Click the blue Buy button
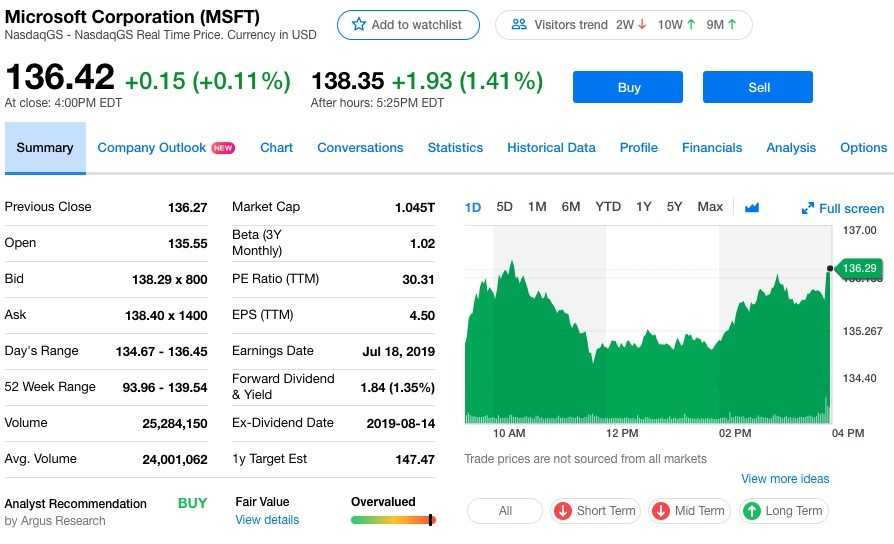This screenshot has height=544, width=894. coord(628,87)
